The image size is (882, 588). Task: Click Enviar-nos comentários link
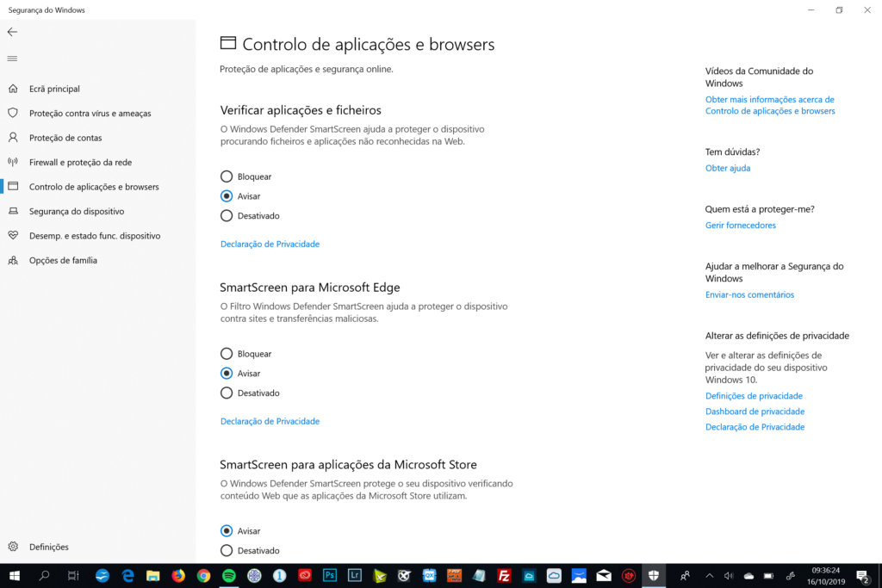[x=750, y=294]
